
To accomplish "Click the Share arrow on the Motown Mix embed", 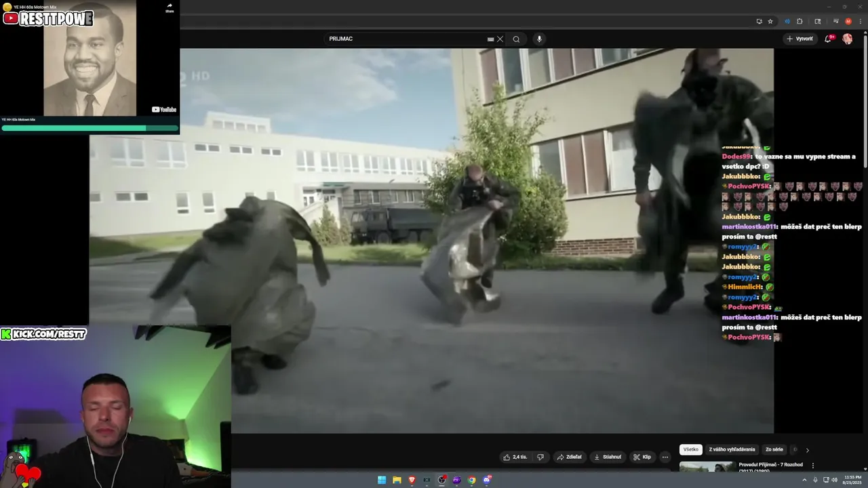I will click(x=170, y=7).
